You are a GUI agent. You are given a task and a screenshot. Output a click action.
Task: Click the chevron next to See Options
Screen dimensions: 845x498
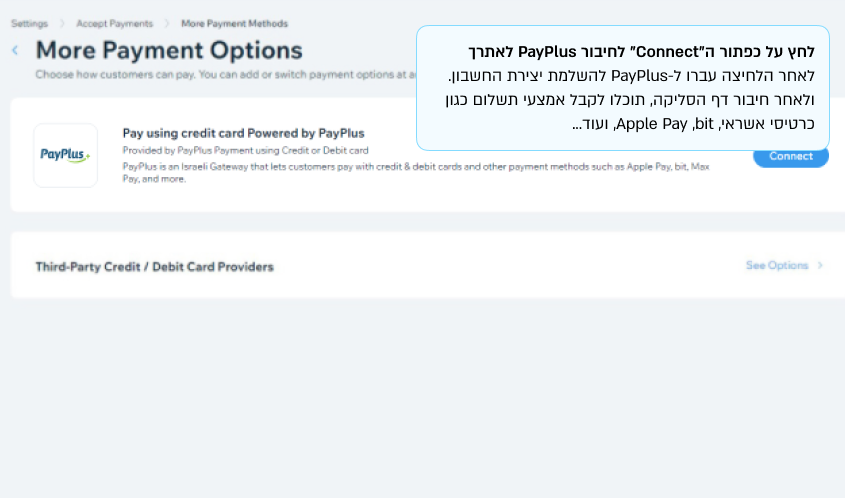click(x=820, y=266)
